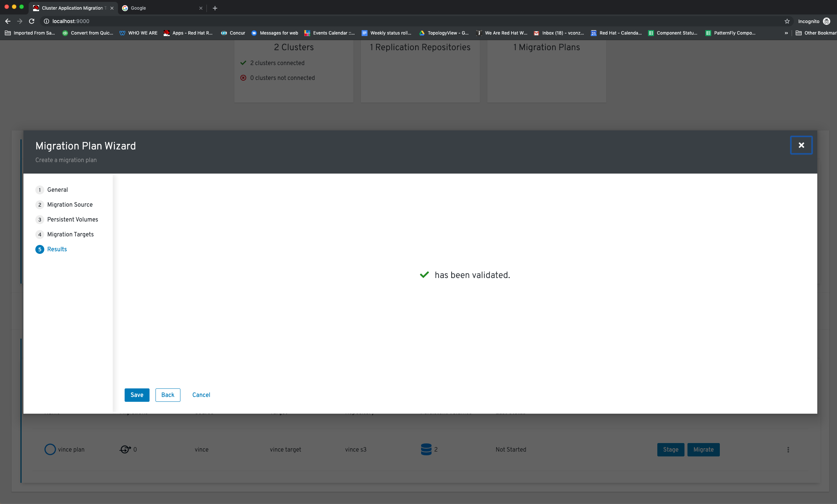This screenshot has height=504, width=837.
Task: Expand the bookmarks overflow chevron
Action: 786,33
